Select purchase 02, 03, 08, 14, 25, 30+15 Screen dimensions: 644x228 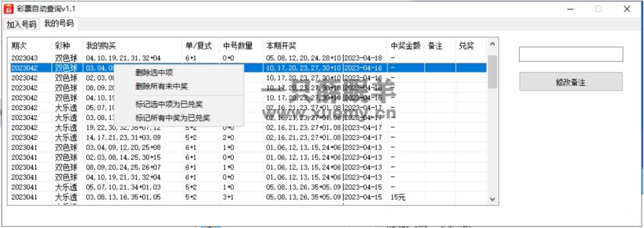[123, 158]
